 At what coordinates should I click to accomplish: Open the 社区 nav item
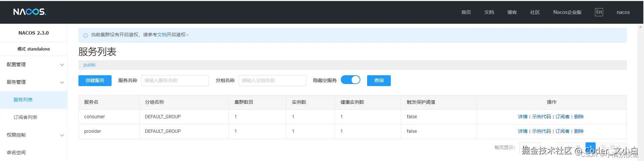pos(535,12)
